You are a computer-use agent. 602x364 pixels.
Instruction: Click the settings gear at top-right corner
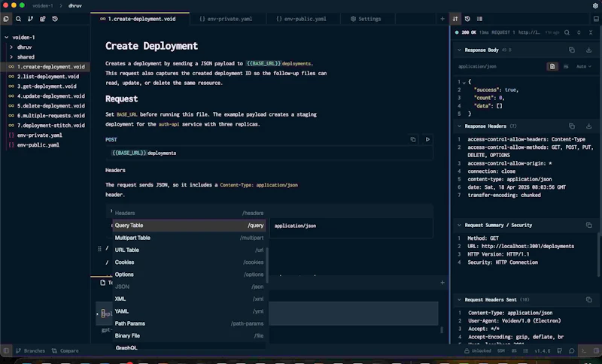coord(595,5)
